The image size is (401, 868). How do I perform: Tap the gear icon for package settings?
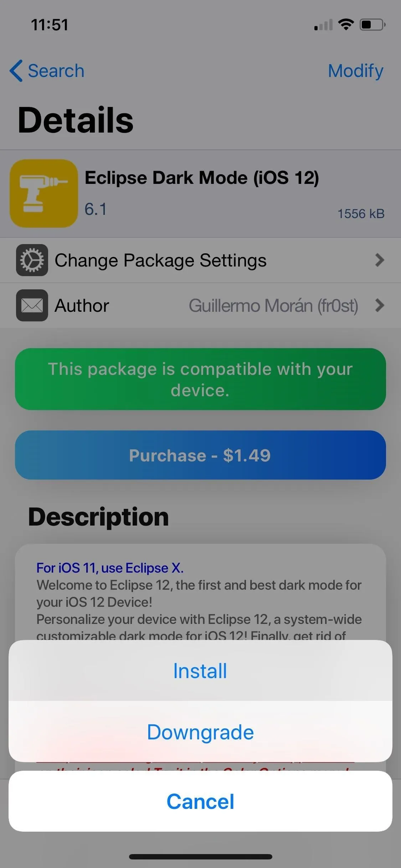[32, 260]
